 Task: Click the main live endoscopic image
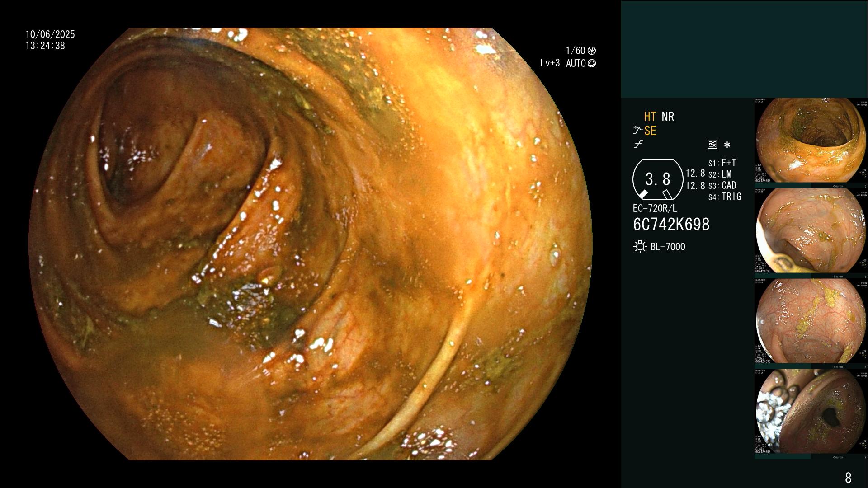pos(311,244)
